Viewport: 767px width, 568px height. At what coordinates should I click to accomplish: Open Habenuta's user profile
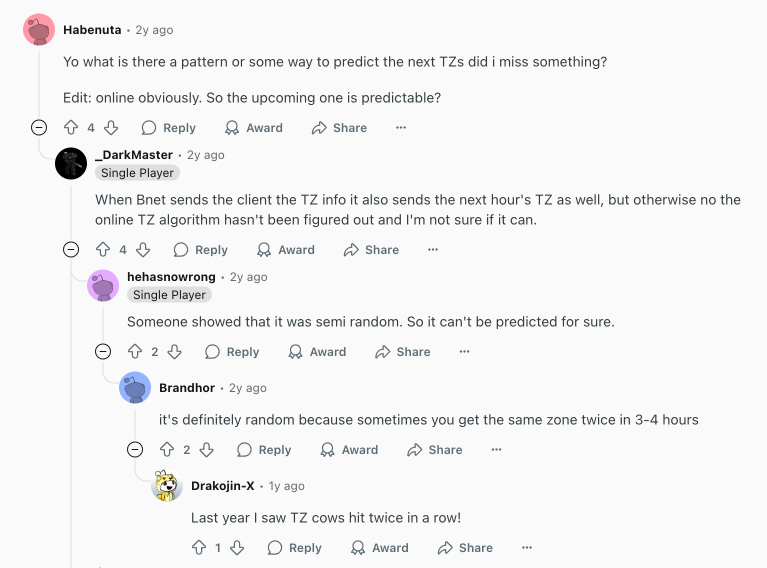coord(92,30)
